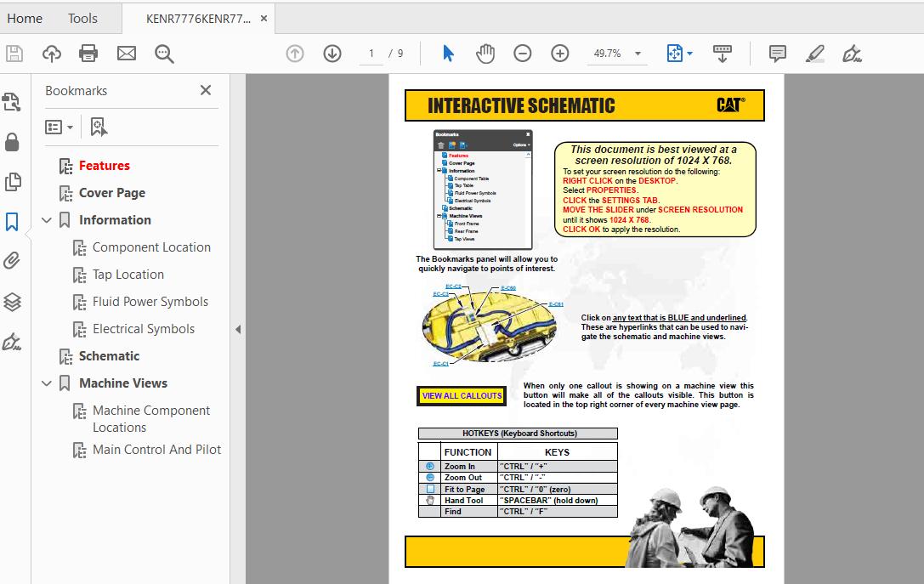Save the document

click(x=14, y=53)
